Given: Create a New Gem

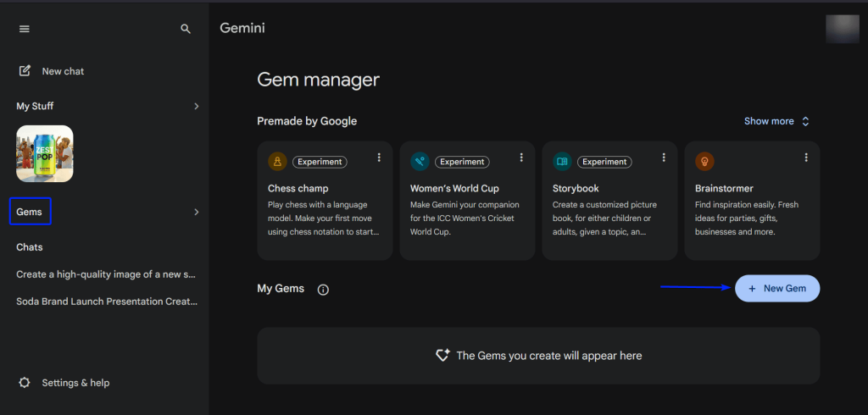Looking at the screenshot, I should (776, 288).
